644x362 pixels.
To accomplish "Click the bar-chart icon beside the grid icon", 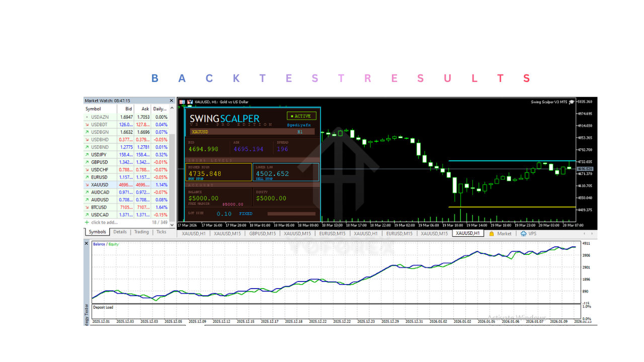I will click(x=190, y=102).
